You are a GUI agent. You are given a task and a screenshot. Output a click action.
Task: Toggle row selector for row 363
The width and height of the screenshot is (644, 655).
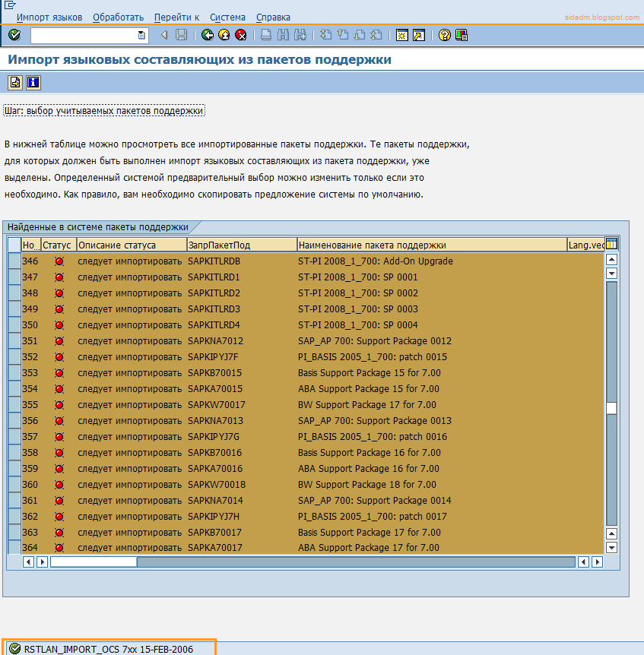tap(14, 532)
